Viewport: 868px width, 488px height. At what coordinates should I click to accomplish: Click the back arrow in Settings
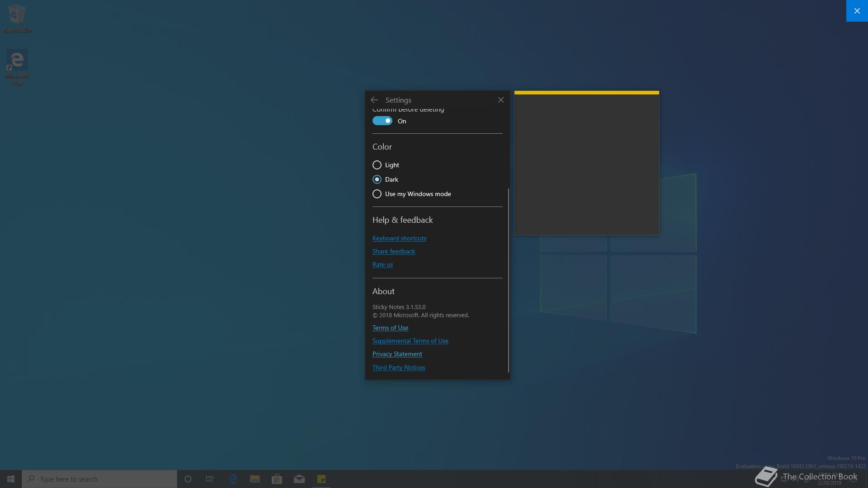(374, 100)
